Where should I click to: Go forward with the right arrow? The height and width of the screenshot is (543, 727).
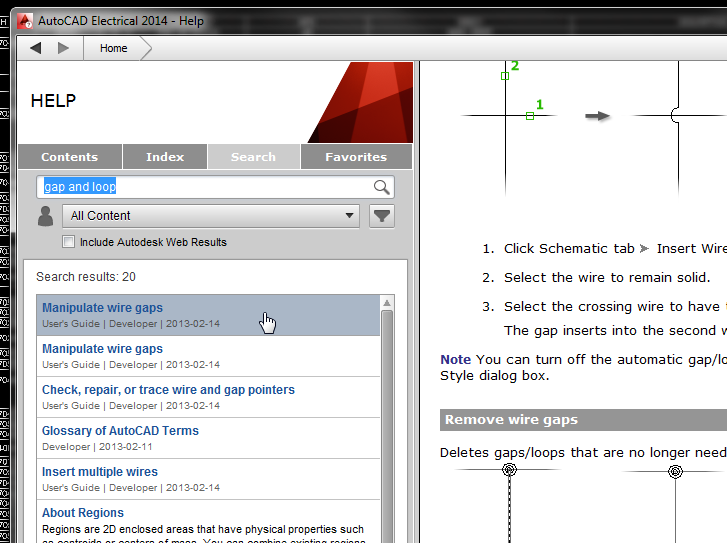click(64, 48)
